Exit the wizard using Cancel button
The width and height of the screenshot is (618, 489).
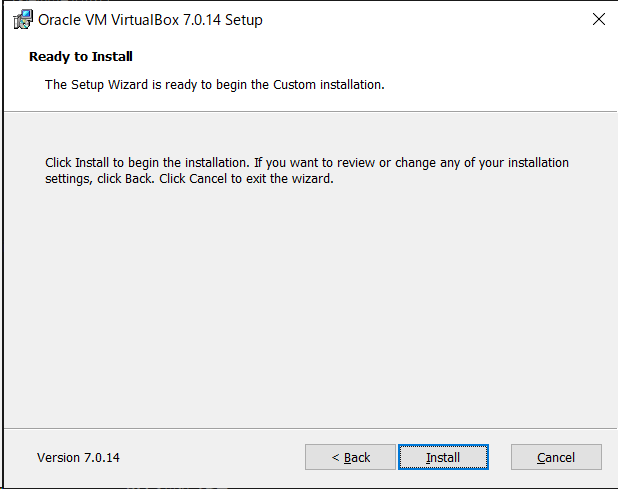tap(556, 457)
